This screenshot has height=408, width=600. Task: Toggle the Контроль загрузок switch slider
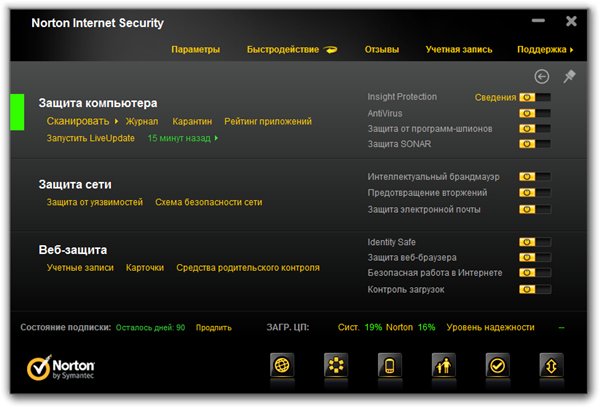pos(533,289)
